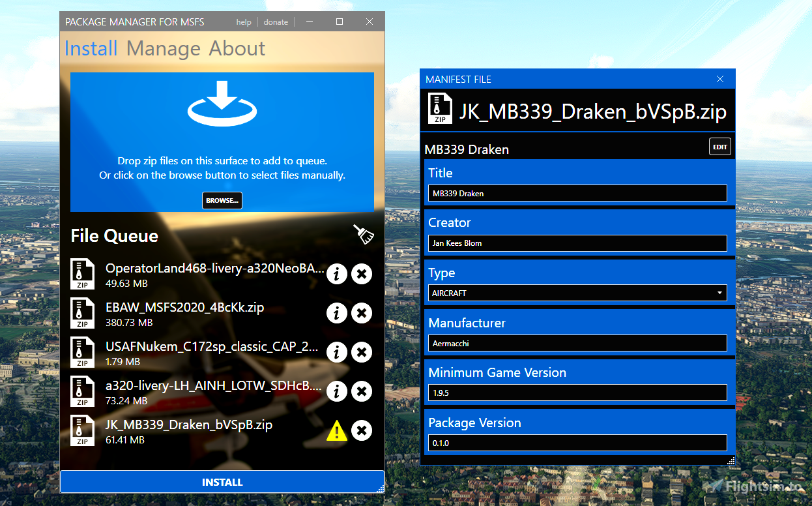View info for a320-livery-LH_AINH zip
This screenshot has height=506, width=812.
(336, 391)
